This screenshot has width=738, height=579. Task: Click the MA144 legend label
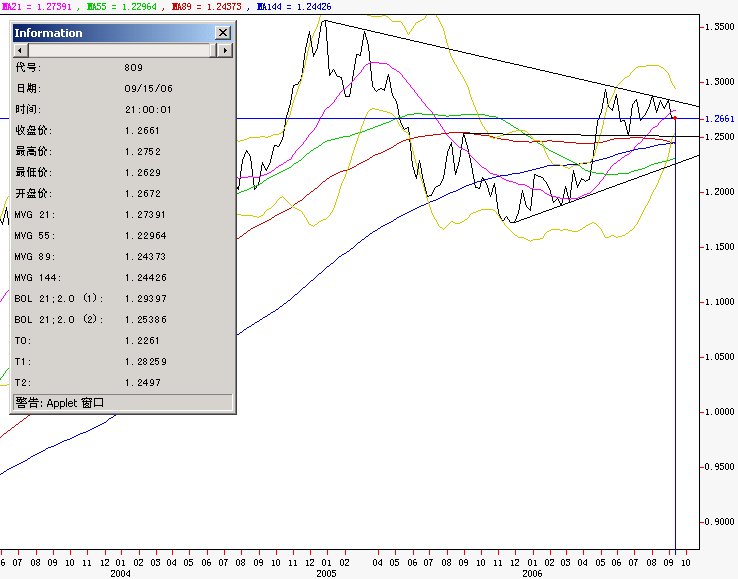tap(294, 7)
